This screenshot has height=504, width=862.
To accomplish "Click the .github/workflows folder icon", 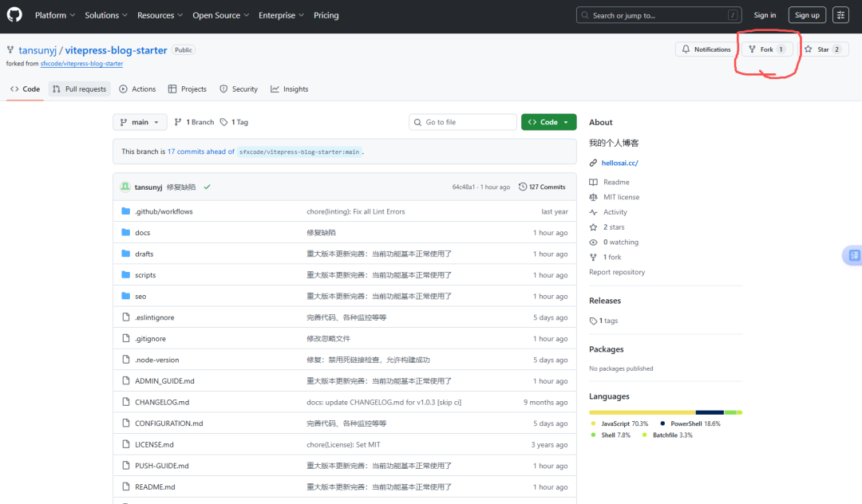I will pos(125,211).
